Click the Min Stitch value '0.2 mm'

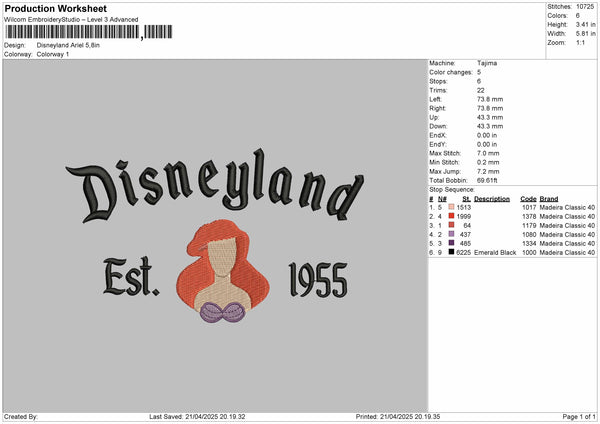(x=488, y=162)
